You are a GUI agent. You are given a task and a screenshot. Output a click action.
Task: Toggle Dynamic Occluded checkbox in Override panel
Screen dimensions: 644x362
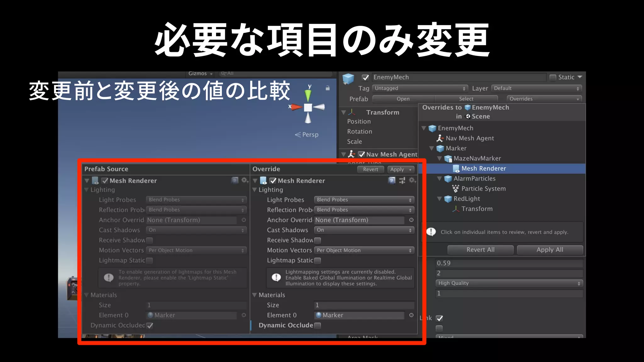318,326
